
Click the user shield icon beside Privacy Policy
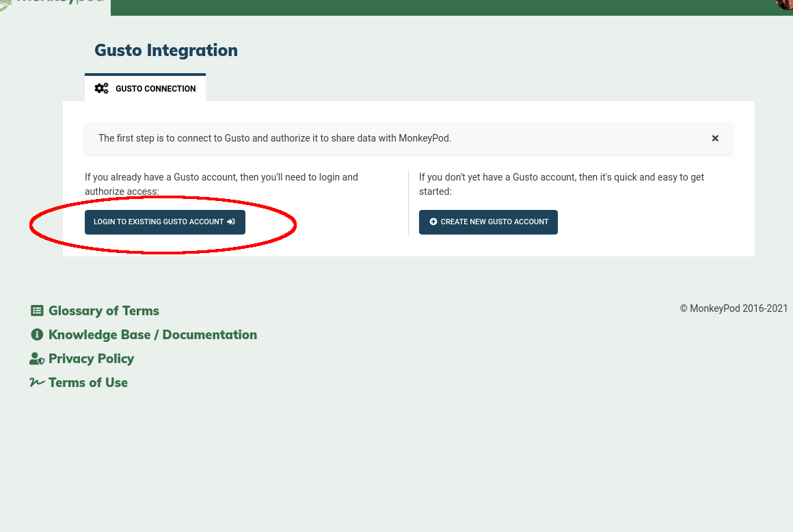(37, 358)
